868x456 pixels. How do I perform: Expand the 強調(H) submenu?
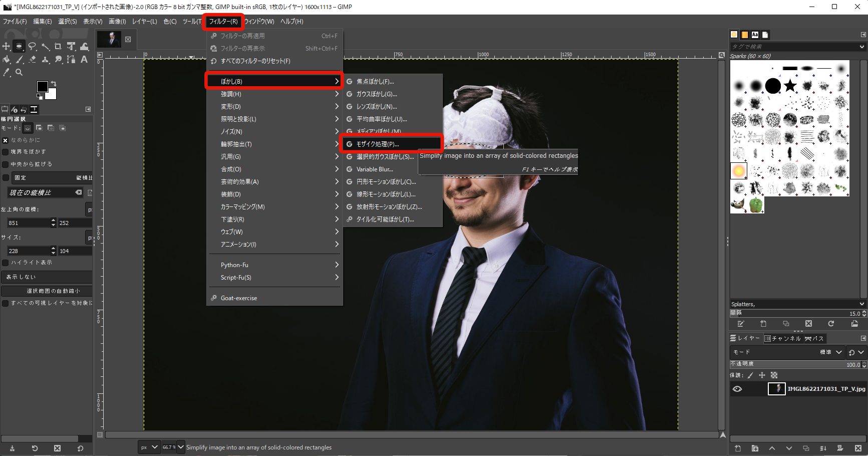pyautogui.click(x=274, y=94)
